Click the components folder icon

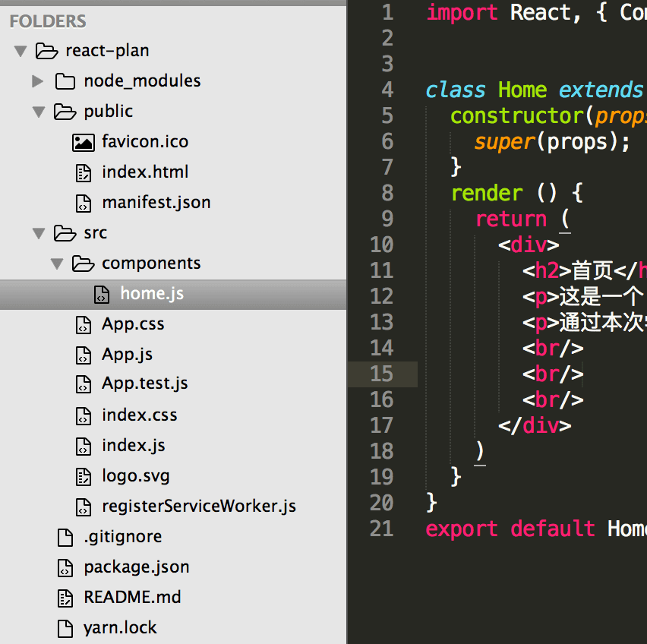84,263
